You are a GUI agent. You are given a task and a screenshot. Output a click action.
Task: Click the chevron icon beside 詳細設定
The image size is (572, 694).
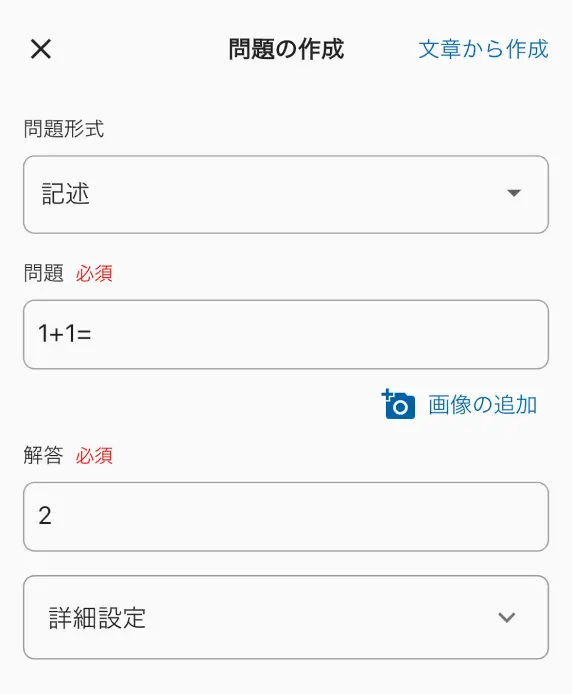(506, 617)
